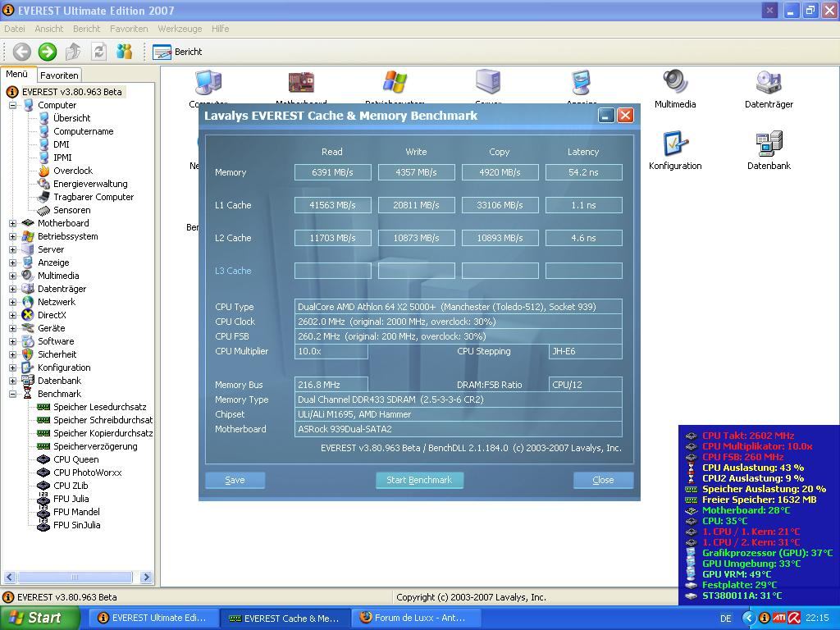Viewport: 840px width, 630px height.
Task: Switch to EVEREST Ultimate Edition taskbar item
Action: 152,619
